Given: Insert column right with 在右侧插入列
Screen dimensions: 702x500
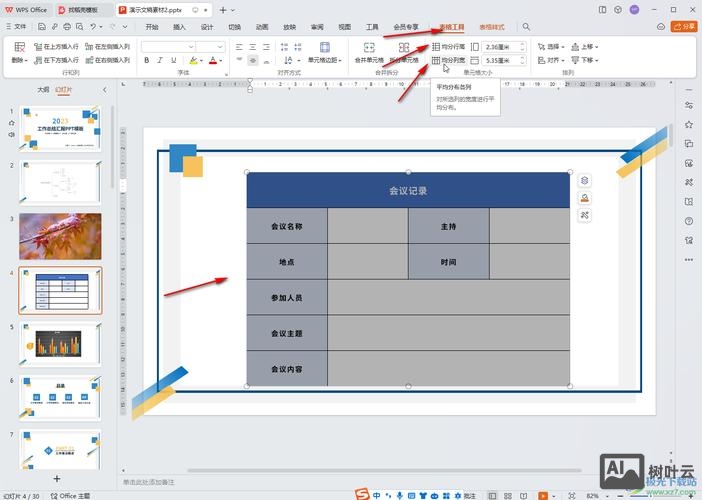Looking at the screenshot, I should tap(104, 60).
